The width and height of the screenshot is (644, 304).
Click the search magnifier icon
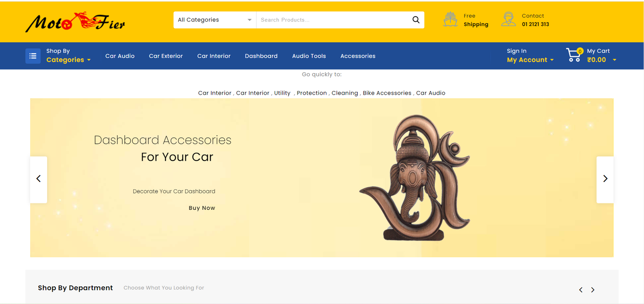416,20
